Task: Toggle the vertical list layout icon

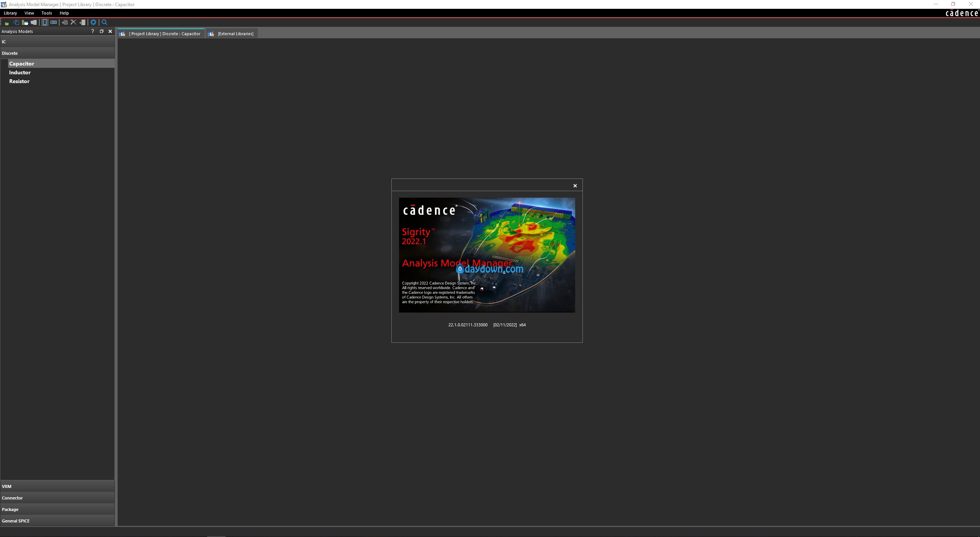Action: (x=45, y=22)
